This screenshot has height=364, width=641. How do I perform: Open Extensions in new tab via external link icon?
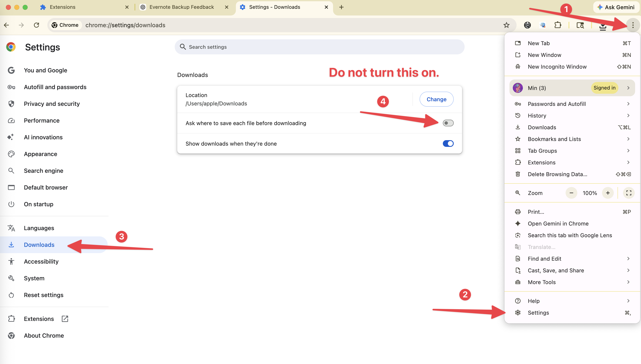[x=65, y=319]
